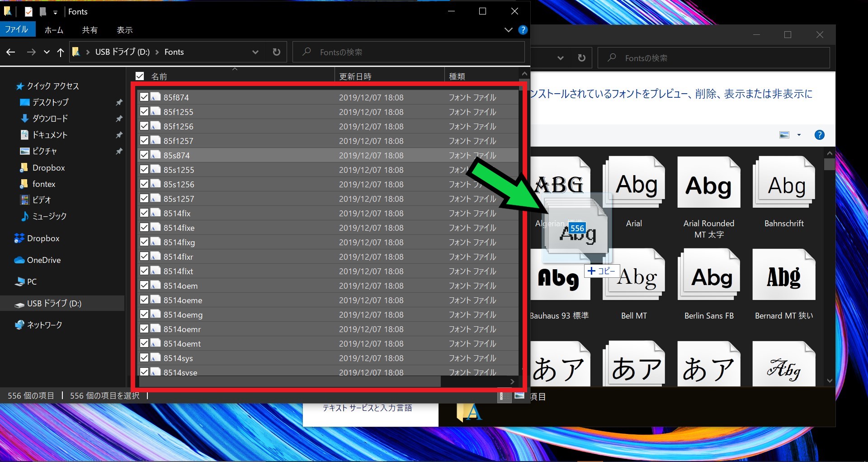Click the file list scroll-up arrow
The height and width of the screenshot is (462, 868).
[x=524, y=74]
